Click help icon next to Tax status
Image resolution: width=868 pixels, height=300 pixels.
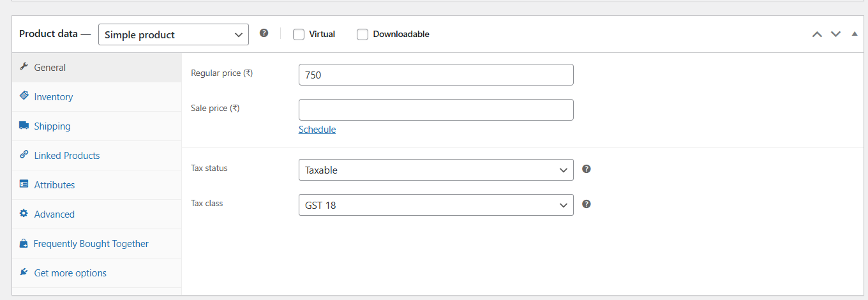pyautogui.click(x=587, y=169)
